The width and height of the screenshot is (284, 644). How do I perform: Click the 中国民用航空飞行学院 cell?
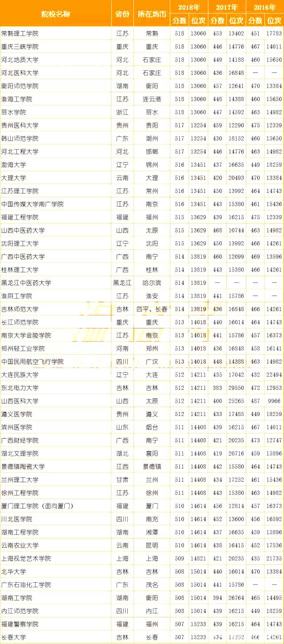tap(32, 361)
